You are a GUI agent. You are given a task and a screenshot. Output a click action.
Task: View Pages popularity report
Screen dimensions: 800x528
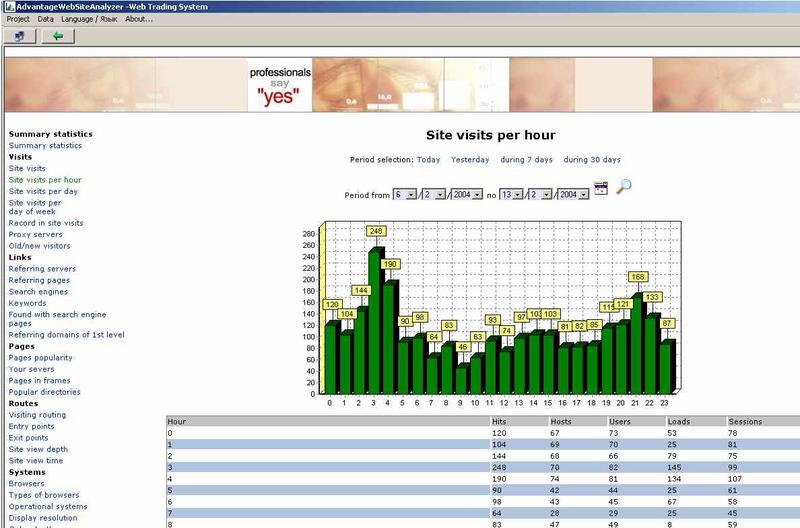coord(40,358)
